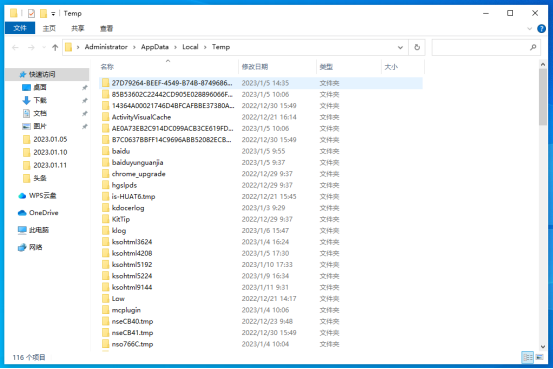Refresh the Temp folder view
This screenshot has height=369, width=553.
pyautogui.click(x=417, y=47)
